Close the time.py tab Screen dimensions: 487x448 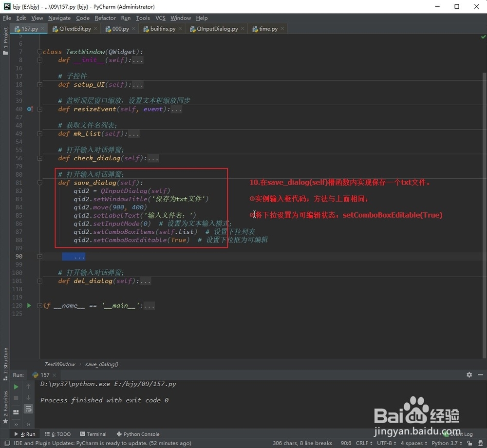point(282,29)
